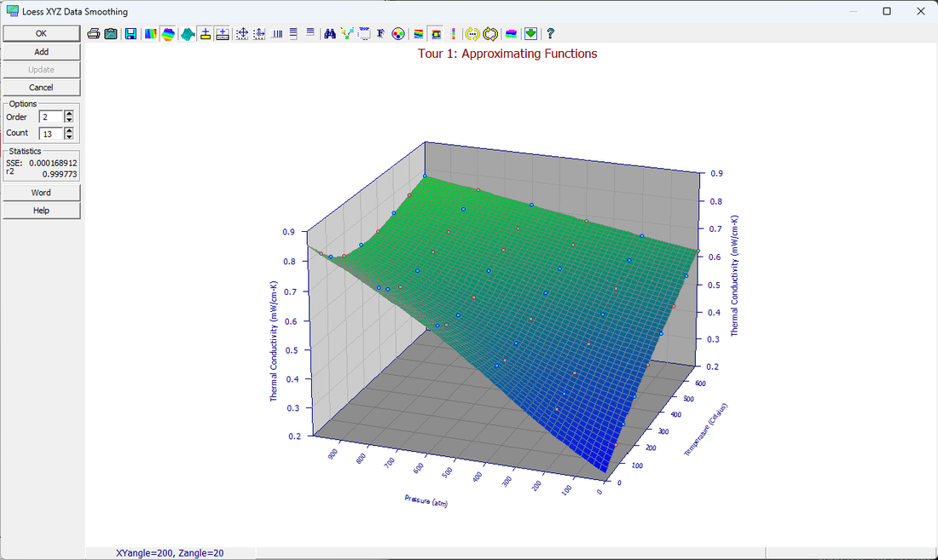Click the yellow box with plus icon

click(x=206, y=33)
